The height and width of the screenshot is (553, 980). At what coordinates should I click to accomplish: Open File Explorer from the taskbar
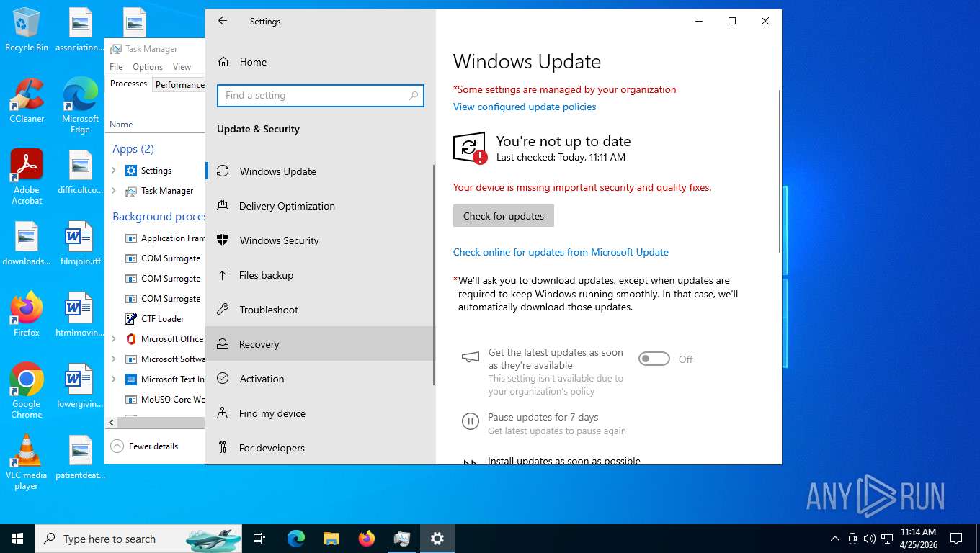pyautogui.click(x=331, y=539)
